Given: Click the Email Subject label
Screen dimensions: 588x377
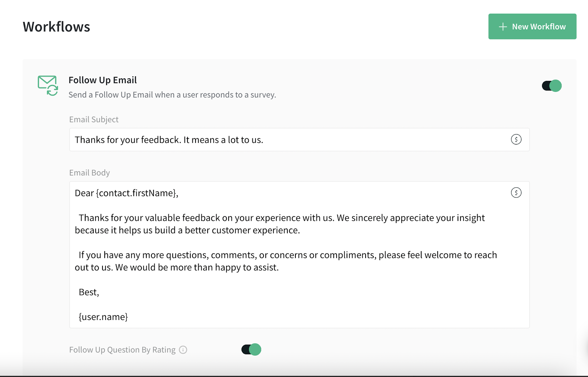Looking at the screenshot, I should 94,120.
